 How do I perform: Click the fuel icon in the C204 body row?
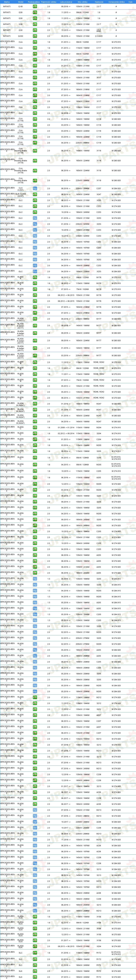click(x=35, y=439)
